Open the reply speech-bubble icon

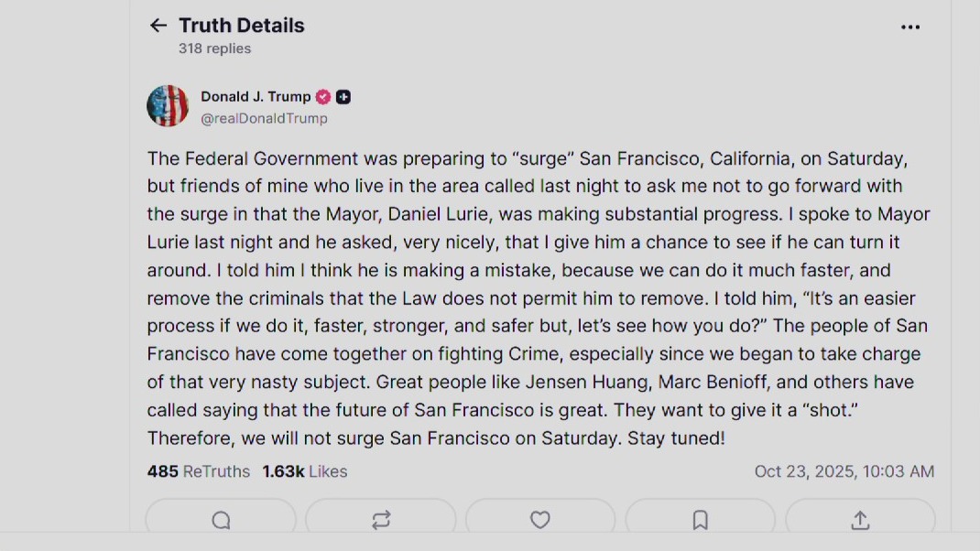(221, 520)
